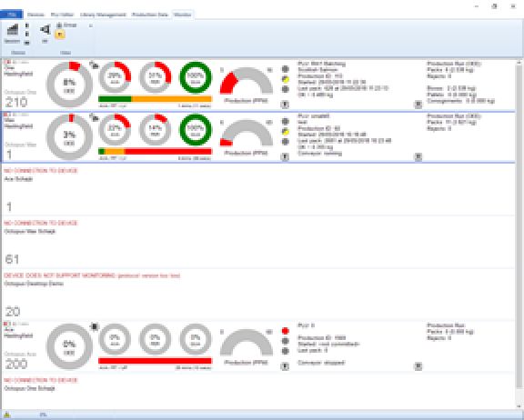Expand details button left of Production Run, row 210
This screenshot has height=420, width=524.
[418, 105]
